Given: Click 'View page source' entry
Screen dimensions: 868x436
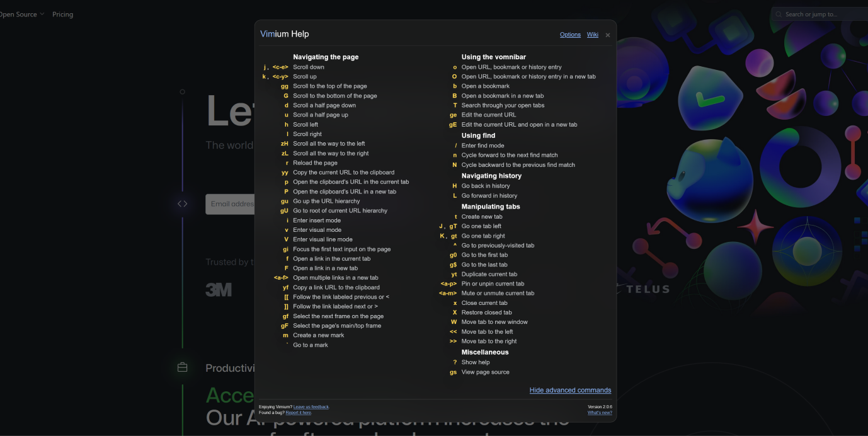Looking at the screenshot, I should tap(486, 372).
